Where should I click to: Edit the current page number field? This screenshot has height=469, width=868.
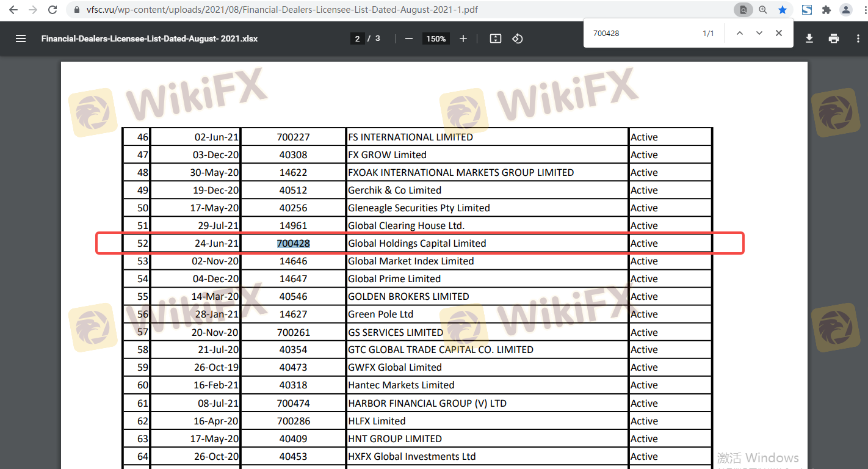click(357, 38)
